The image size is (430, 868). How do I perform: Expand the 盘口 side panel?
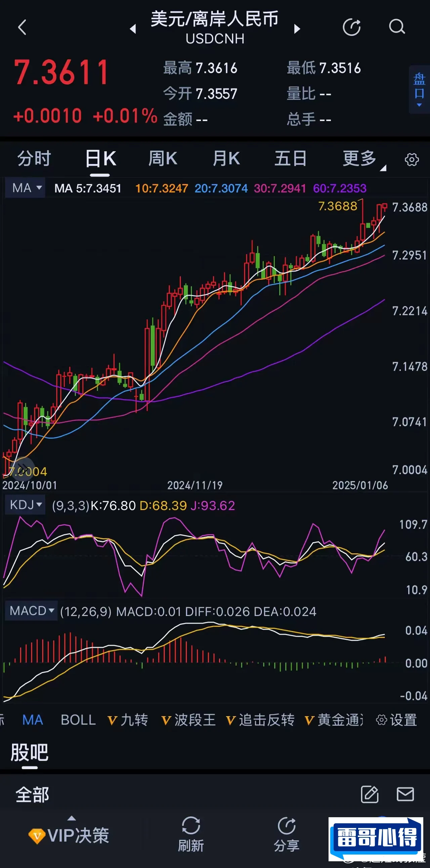pos(419,89)
